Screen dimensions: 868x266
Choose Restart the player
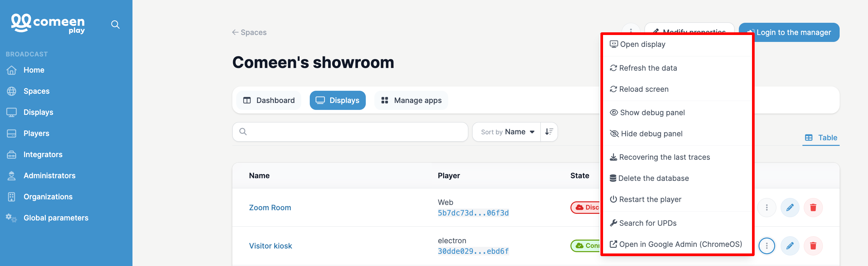[677, 199]
